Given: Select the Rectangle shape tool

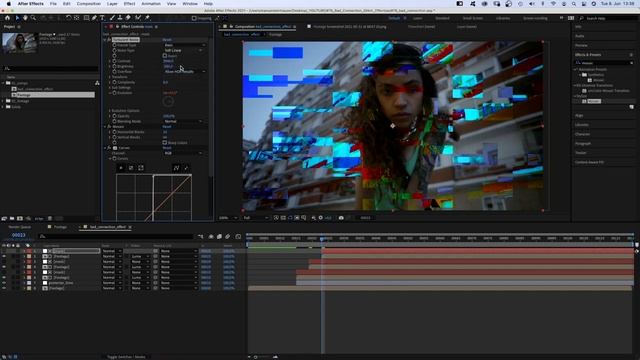Looking at the screenshot, I should pyautogui.click(x=86, y=18).
